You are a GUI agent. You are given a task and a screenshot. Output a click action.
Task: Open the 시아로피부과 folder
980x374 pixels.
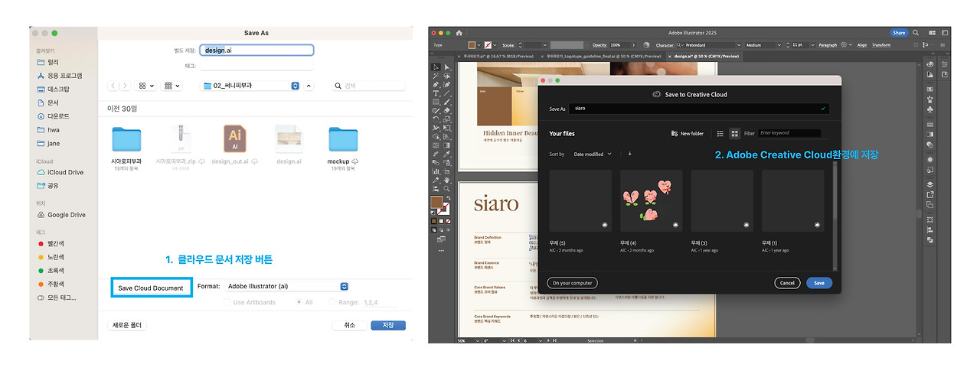[x=127, y=140]
